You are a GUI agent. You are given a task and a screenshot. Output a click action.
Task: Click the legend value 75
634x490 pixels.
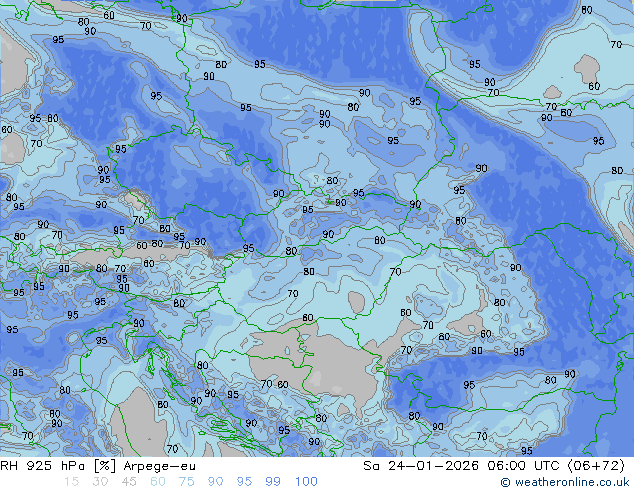click(186, 482)
